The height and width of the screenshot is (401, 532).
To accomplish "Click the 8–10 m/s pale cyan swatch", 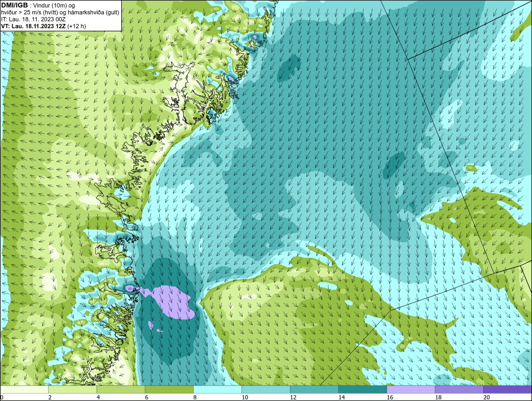I will (218, 389).
